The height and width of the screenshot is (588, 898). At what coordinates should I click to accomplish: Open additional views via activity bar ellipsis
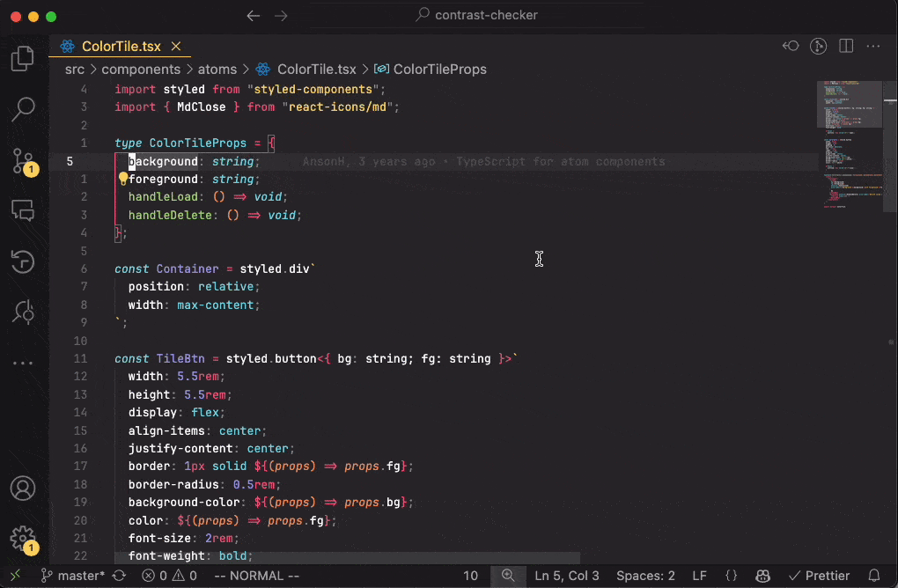(x=22, y=362)
